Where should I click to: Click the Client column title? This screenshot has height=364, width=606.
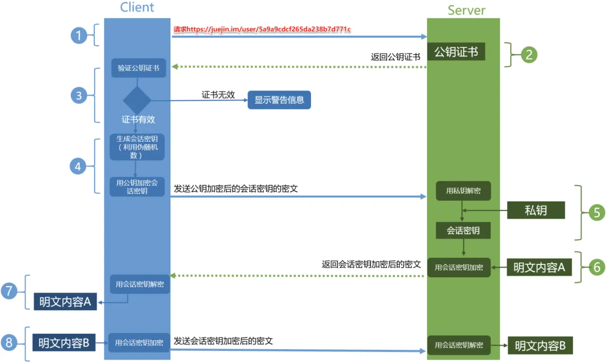[137, 7]
